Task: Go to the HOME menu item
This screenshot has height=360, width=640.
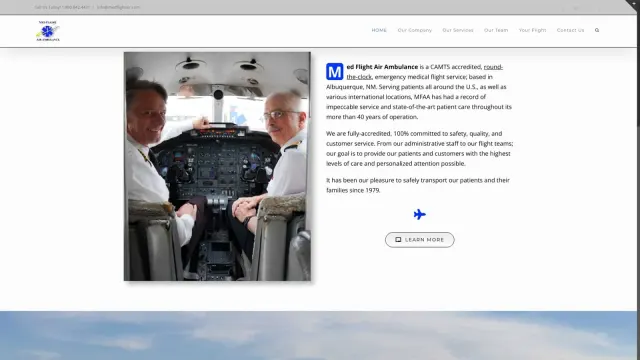Action: (379, 30)
